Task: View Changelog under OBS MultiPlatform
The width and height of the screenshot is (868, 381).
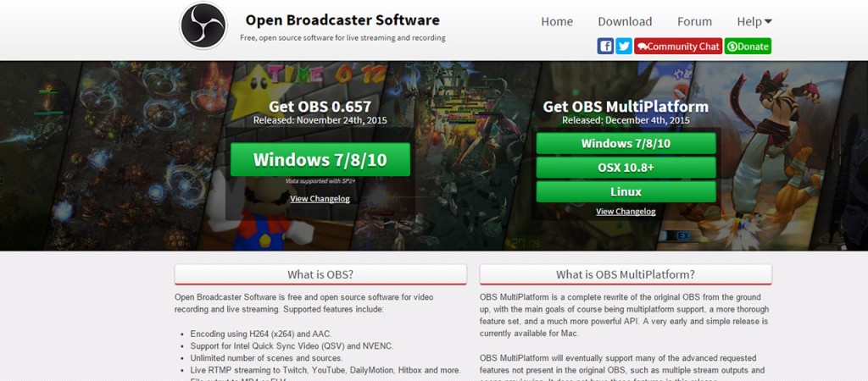Action: pos(626,211)
